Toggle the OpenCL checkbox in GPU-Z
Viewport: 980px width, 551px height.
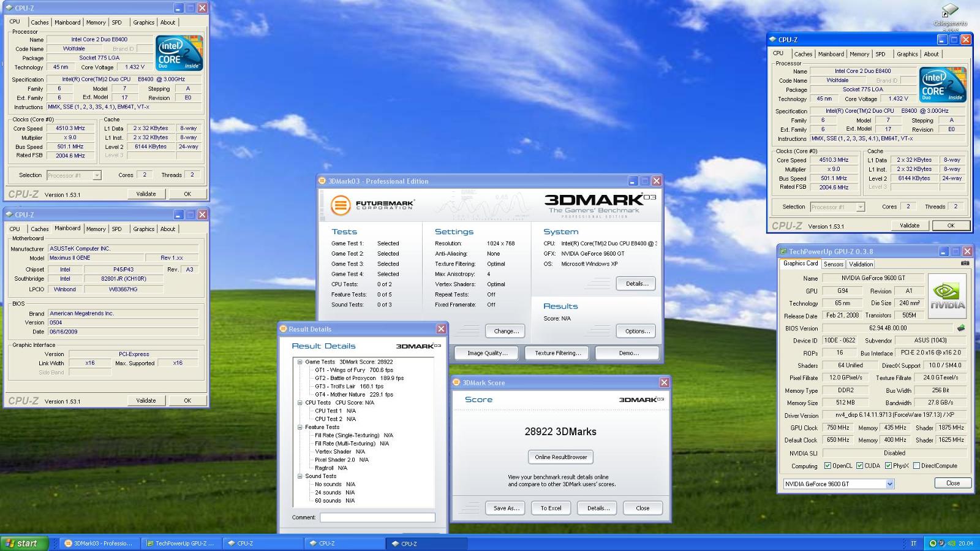tap(827, 466)
